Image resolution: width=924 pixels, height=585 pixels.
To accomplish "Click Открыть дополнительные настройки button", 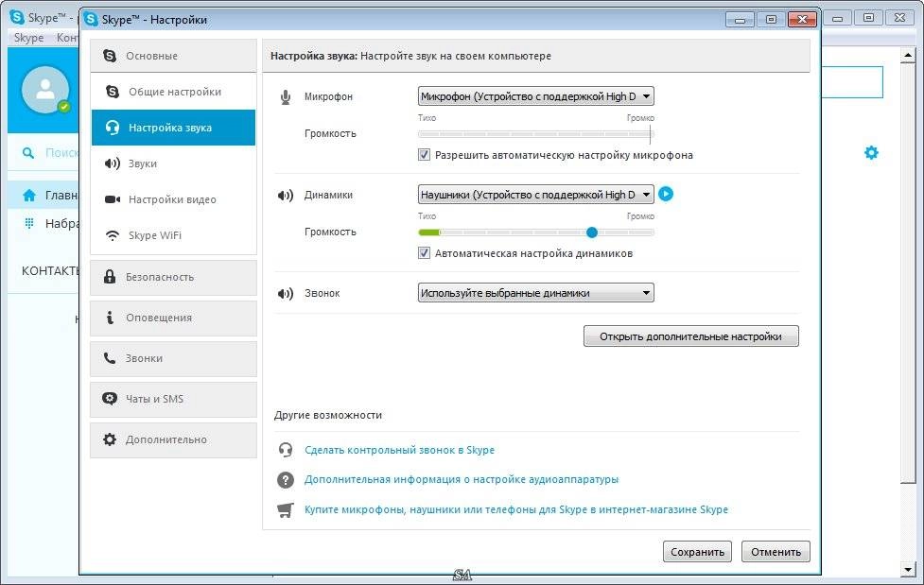I will 690,336.
